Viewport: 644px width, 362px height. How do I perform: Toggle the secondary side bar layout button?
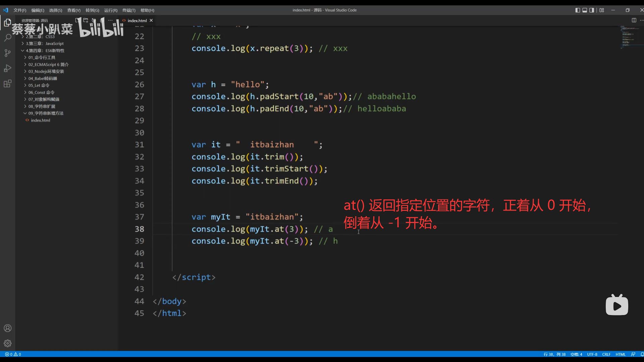[592, 10]
